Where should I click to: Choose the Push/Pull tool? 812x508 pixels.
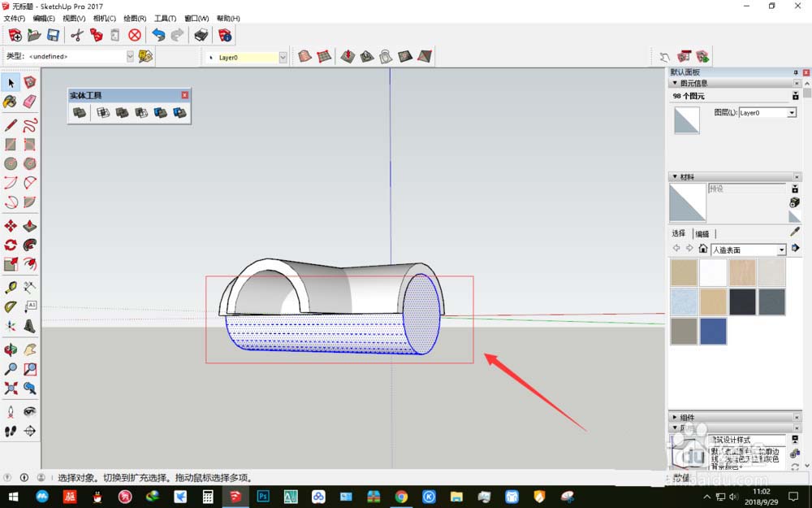tap(29, 226)
